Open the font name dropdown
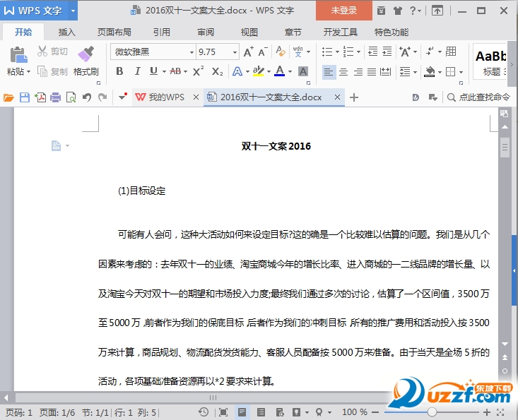 click(x=192, y=52)
